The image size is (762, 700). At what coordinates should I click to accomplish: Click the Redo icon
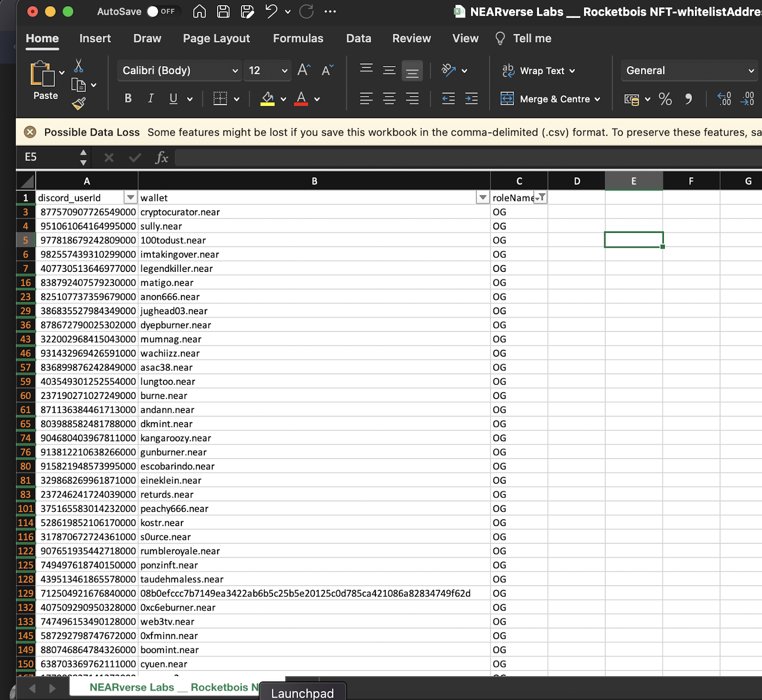coord(306,11)
